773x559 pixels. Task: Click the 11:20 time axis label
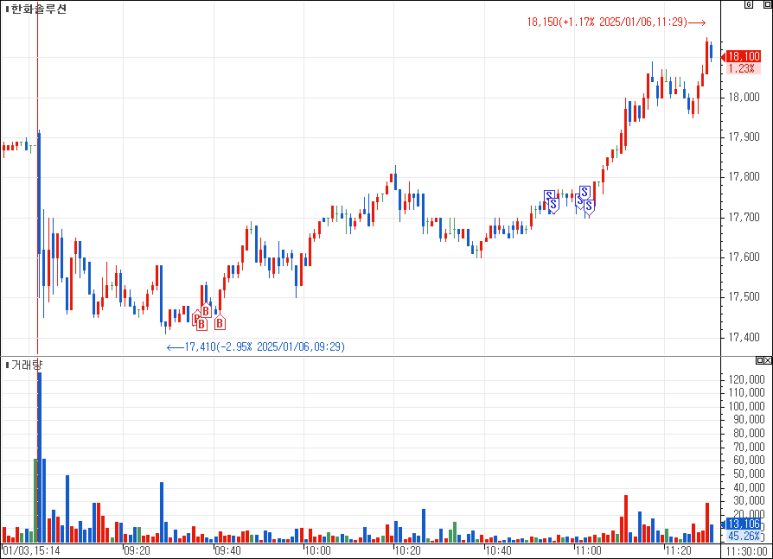(679, 551)
